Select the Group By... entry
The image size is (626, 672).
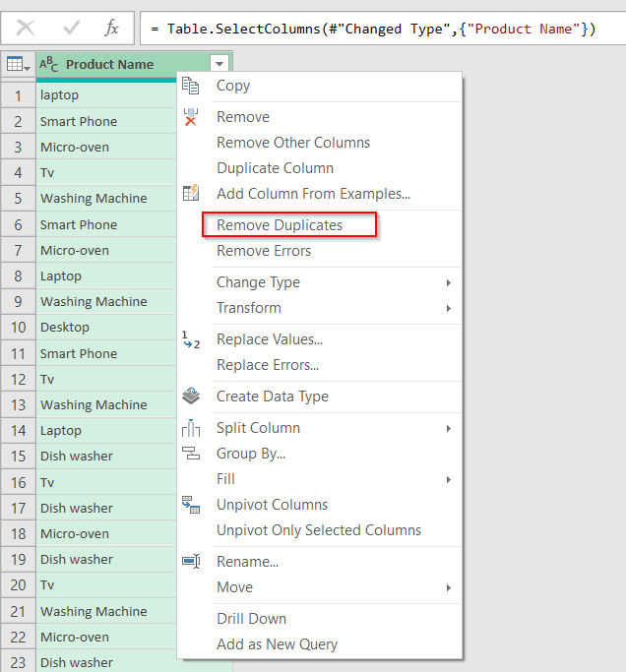click(251, 454)
